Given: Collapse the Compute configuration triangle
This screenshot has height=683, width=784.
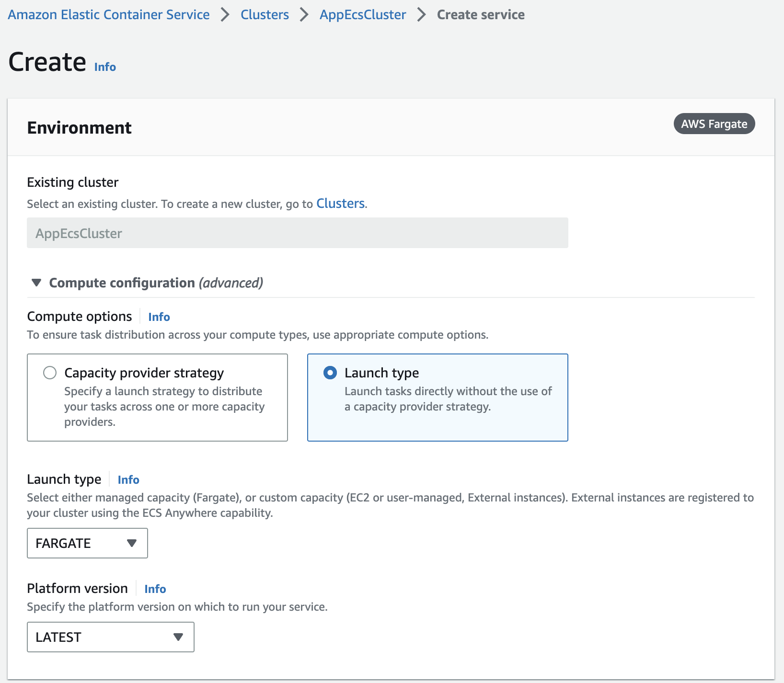Looking at the screenshot, I should [x=36, y=283].
